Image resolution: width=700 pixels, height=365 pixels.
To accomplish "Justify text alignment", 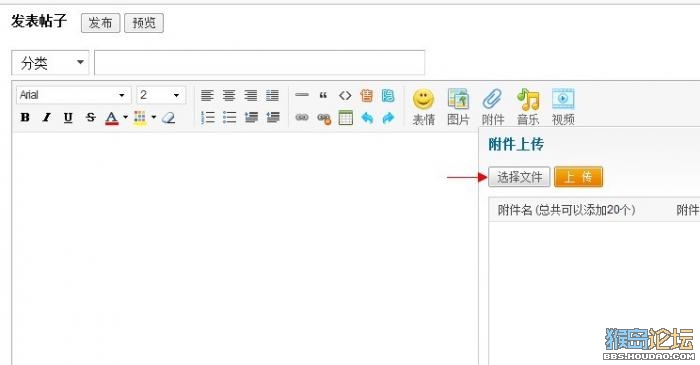I will click(272, 95).
